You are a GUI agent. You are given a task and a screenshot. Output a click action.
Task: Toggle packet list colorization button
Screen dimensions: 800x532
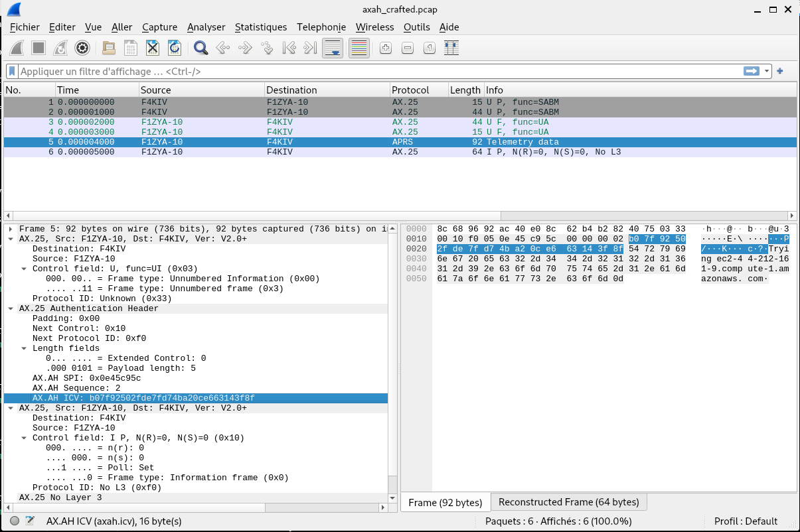359,48
